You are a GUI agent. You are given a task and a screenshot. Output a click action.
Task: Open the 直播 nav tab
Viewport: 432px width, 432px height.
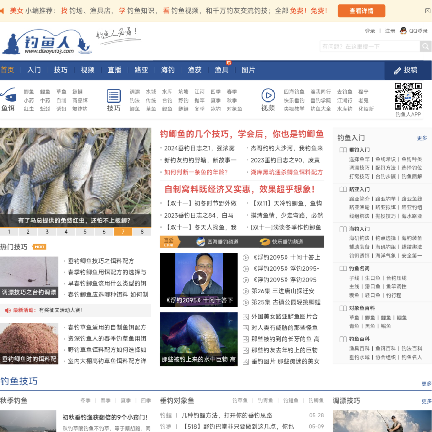pyautogui.click(x=114, y=70)
